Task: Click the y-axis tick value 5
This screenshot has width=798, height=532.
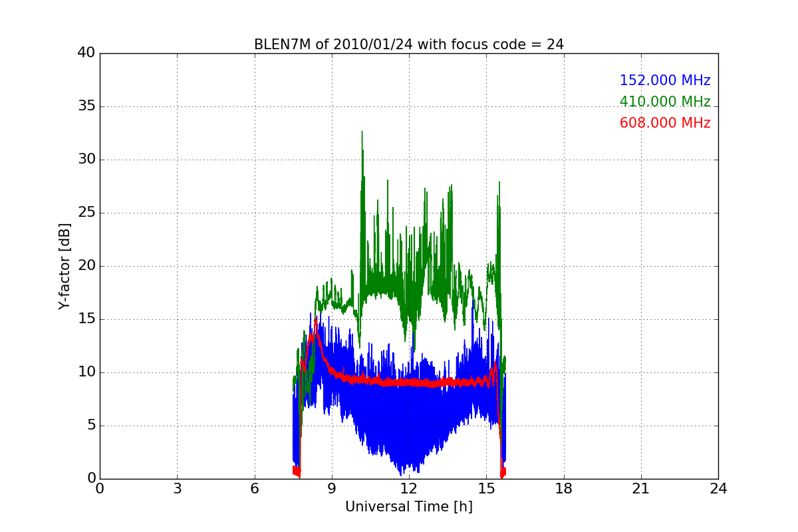Action: point(90,426)
